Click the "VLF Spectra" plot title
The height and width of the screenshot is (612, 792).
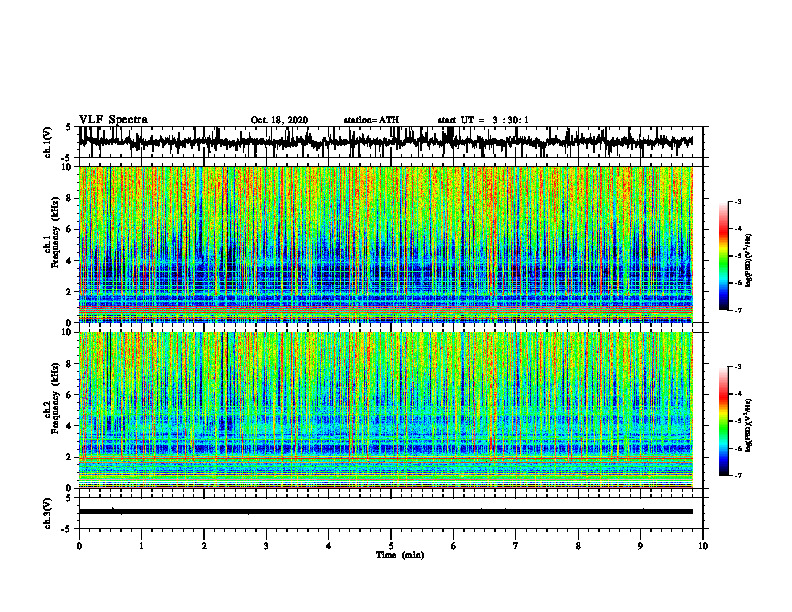click(x=113, y=120)
